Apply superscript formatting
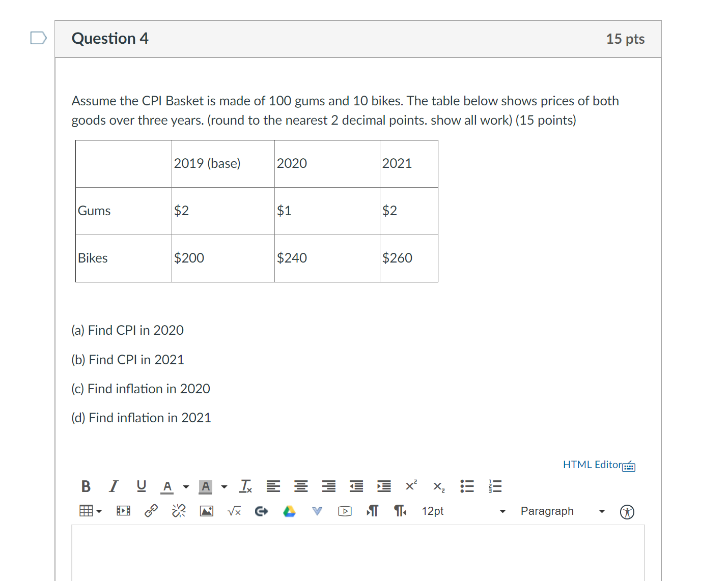Image resolution: width=728 pixels, height=581 pixels. [410, 486]
